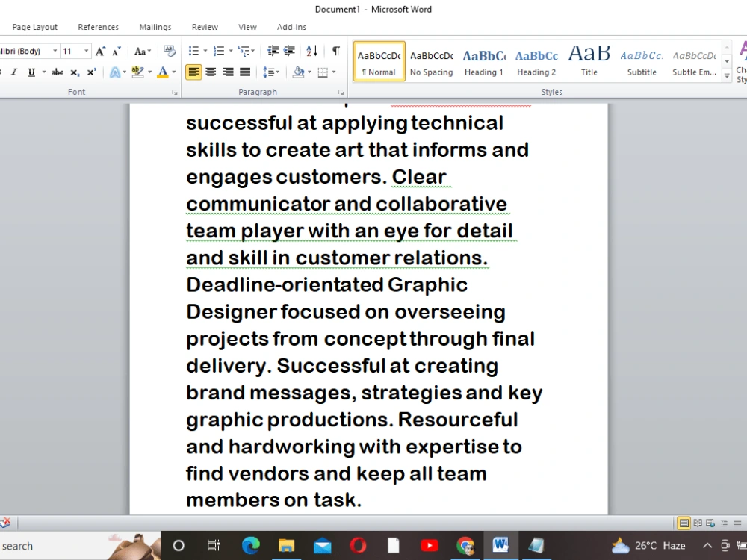Open Opera browser from taskbar
This screenshot has height=560, width=747.
click(358, 545)
